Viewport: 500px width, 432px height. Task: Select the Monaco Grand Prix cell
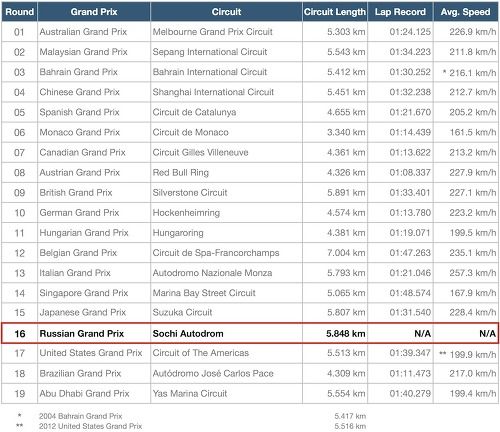coord(94,132)
